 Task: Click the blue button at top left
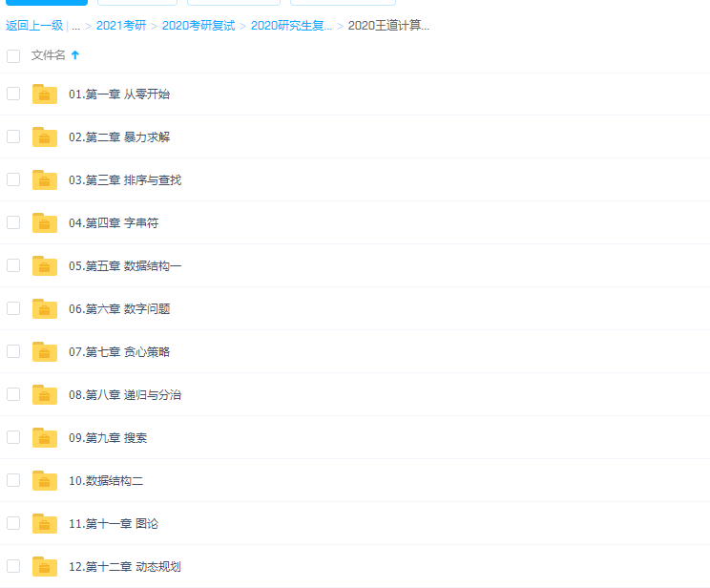46,2
